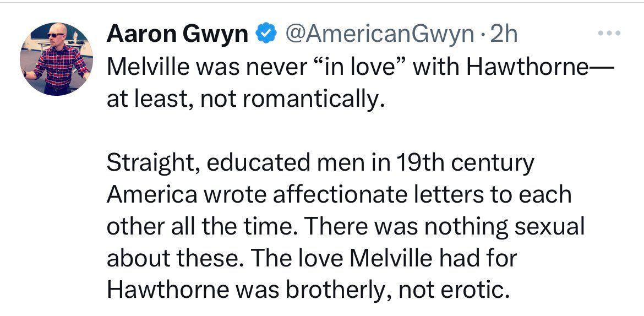Click the final line "Hawthorne was brotherly, not erotic."
The height and width of the screenshot is (316, 644).
(305, 289)
